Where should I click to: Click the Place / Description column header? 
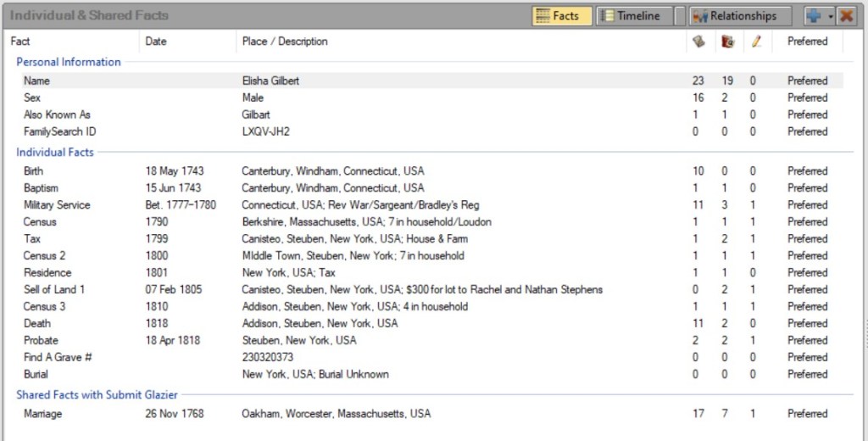tap(284, 41)
